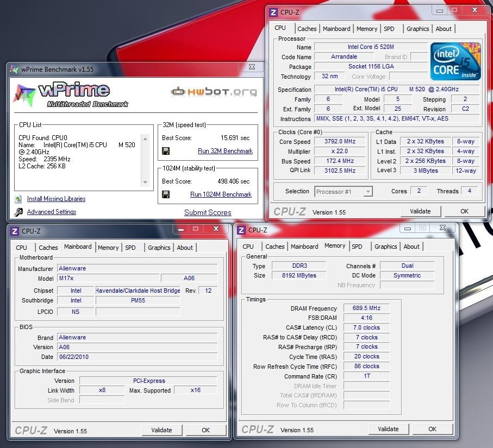Select Graphics tab in Mainboard CPU-Z window

coord(159,248)
